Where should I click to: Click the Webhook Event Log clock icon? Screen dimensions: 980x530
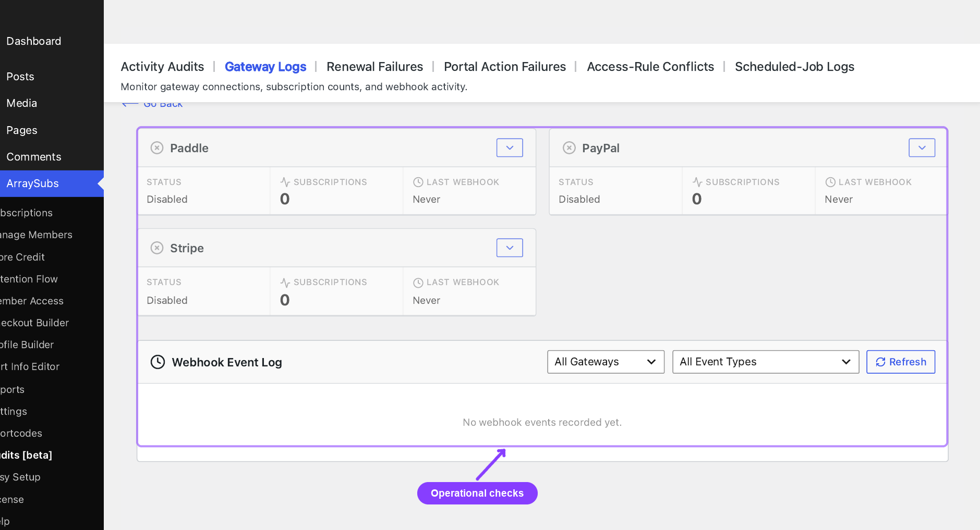(x=158, y=362)
